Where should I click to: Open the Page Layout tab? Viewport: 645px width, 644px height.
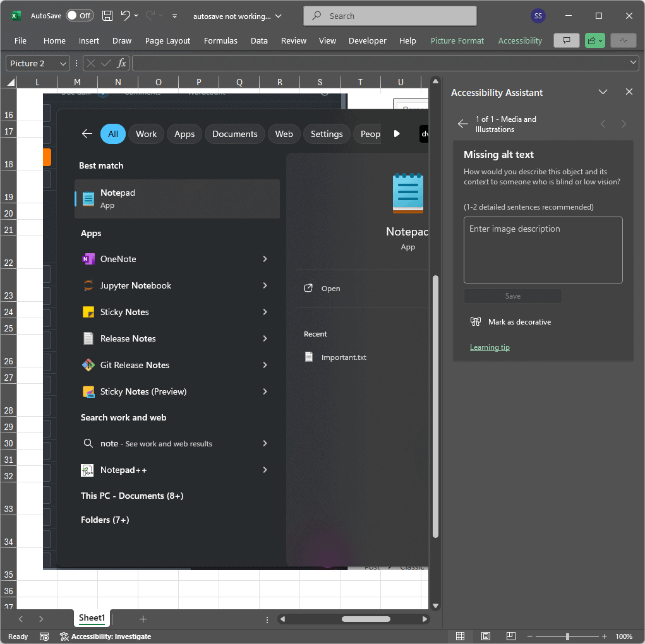(x=167, y=40)
